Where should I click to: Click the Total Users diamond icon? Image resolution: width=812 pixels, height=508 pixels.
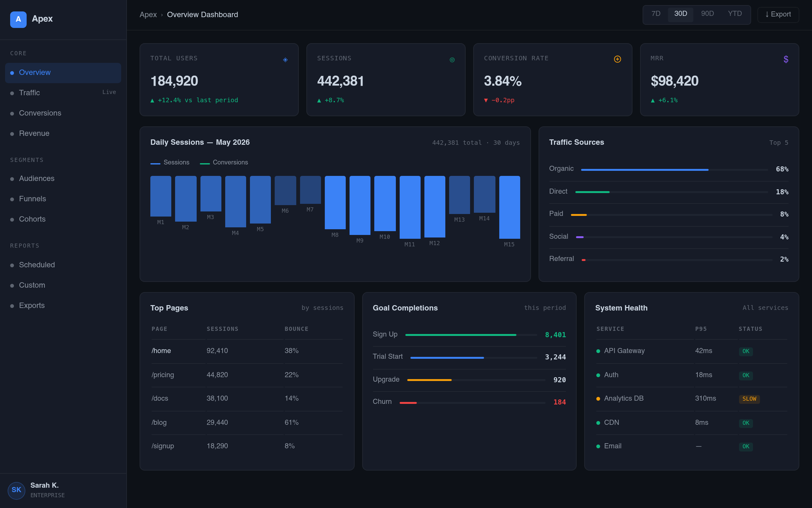click(285, 60)
